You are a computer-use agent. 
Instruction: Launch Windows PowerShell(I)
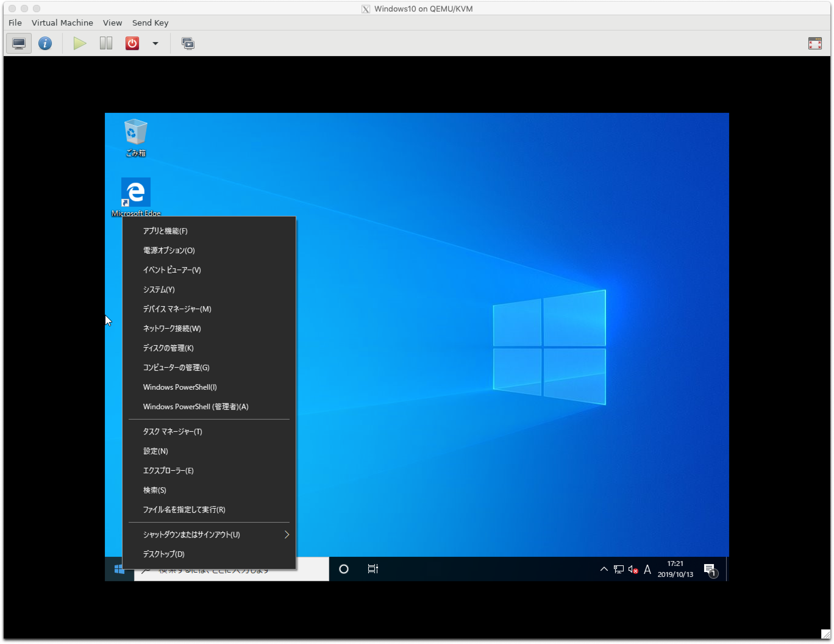(209, 387)
